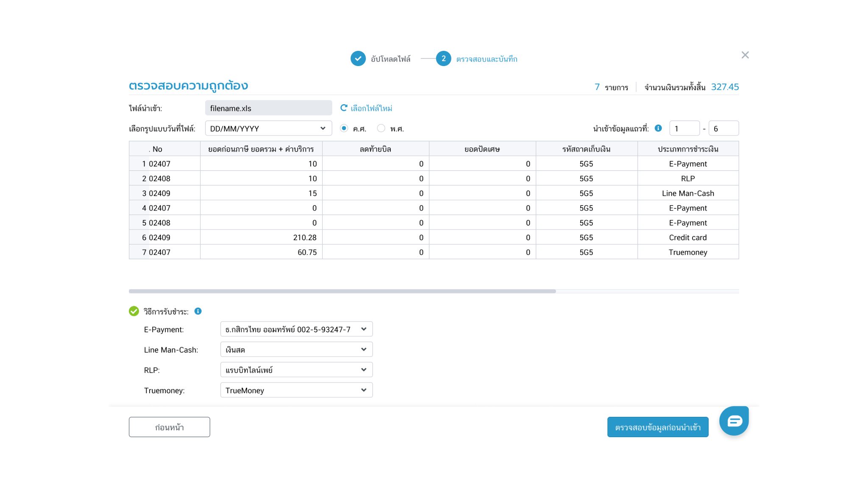
Task: Open the RLP payment dropdown
Action: pos(296,370)
